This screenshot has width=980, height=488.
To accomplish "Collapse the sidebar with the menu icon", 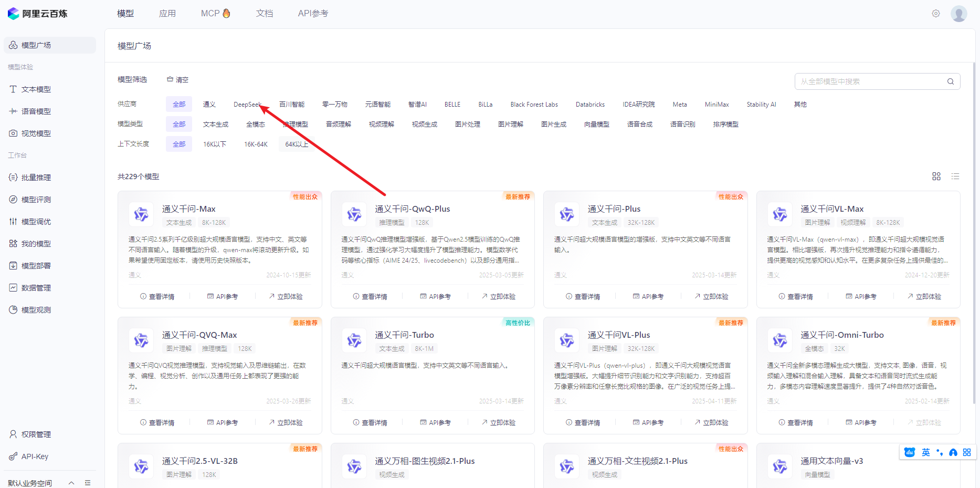I will tap(88, 483).
